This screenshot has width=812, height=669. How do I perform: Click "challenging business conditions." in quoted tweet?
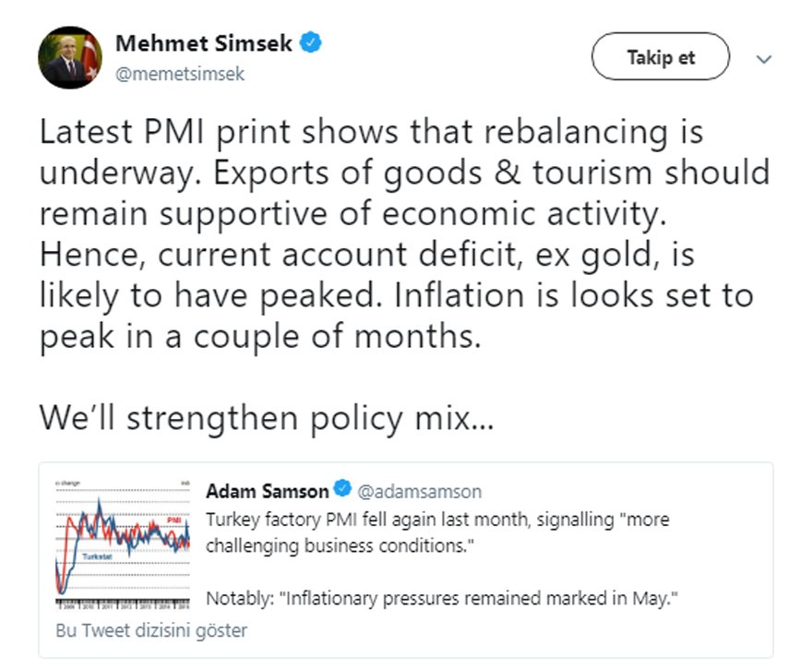pyautogui.click(x=333, y=544)
